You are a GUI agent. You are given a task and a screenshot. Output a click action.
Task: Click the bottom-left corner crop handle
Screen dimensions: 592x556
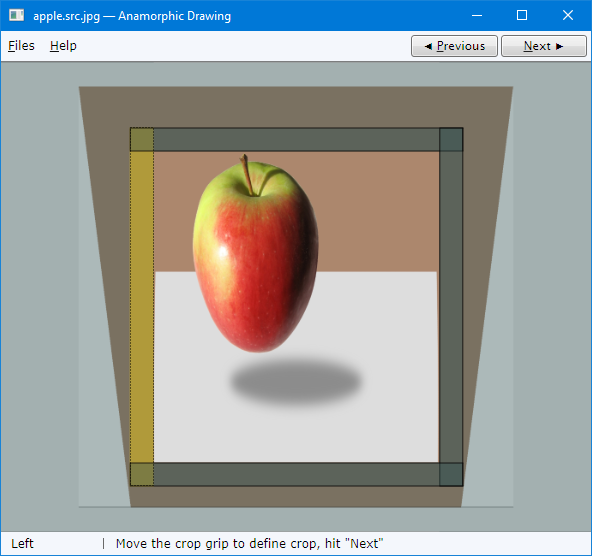point(142,474)
